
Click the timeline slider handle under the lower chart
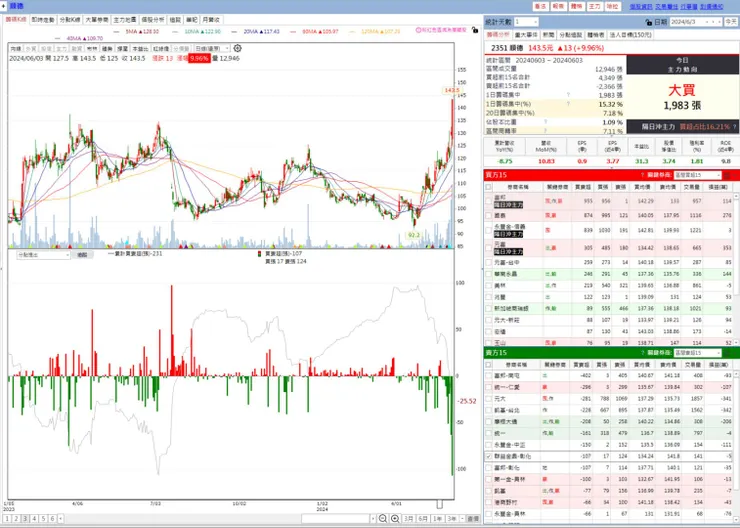440,504
